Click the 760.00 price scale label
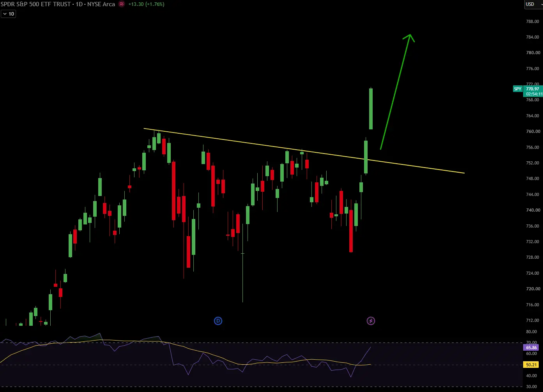Screen dimensions: 543x392 (533, 131)
